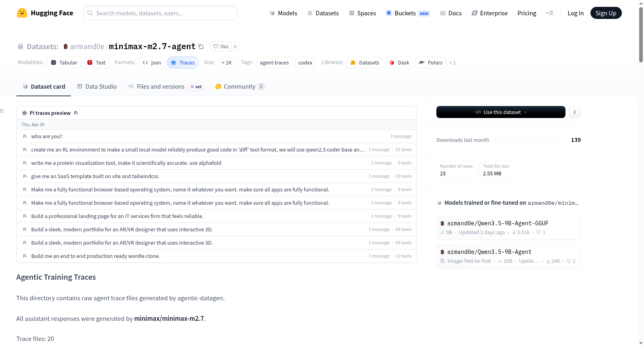644x347 pixels.
Task: Click the xet badge on Files and versions
Action: tap(196, 87)
